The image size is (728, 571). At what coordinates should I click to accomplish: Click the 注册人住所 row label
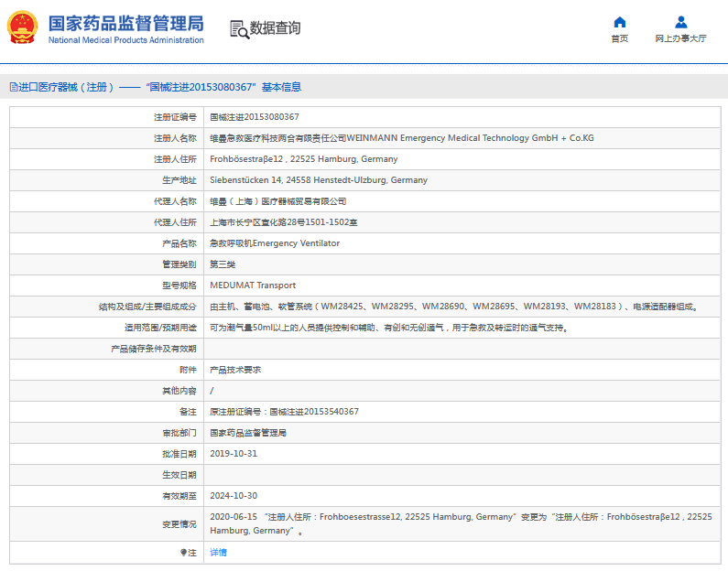(175, 159)
